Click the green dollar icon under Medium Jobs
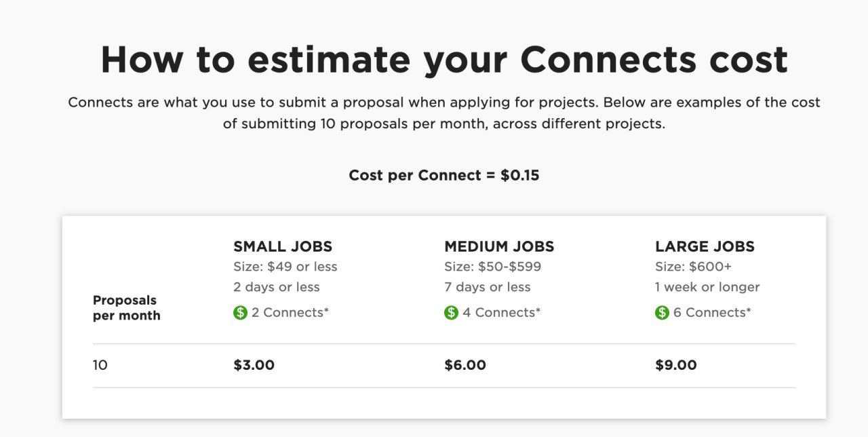Viewport: 868px width, 437px height. [451, 313]
